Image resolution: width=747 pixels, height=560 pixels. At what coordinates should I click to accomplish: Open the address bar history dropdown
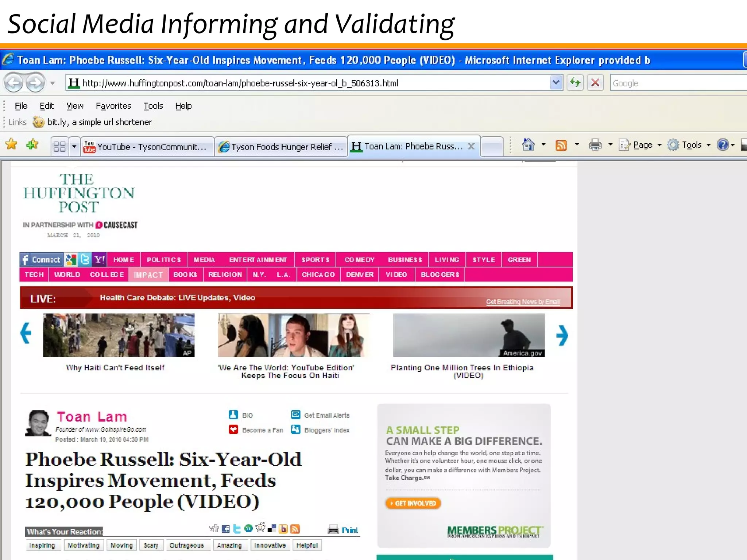coord(556,83)
